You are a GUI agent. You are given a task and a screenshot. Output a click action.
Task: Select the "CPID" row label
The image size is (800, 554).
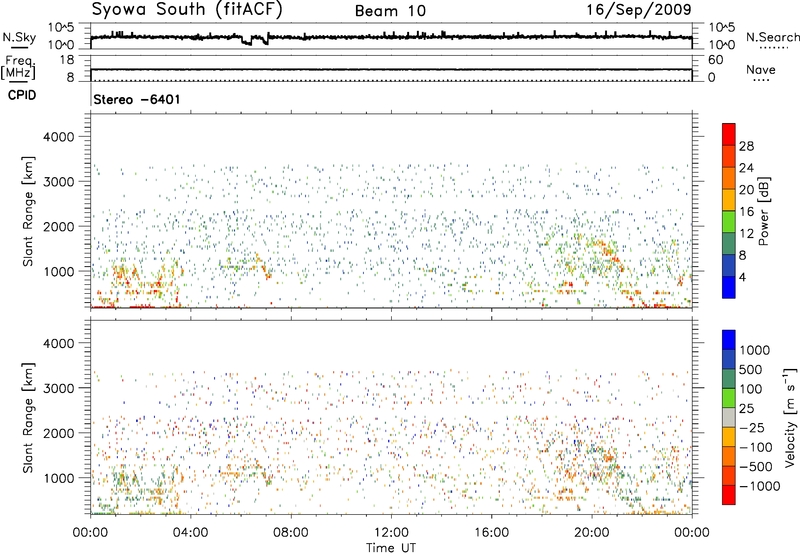click(x=22, y=95)
